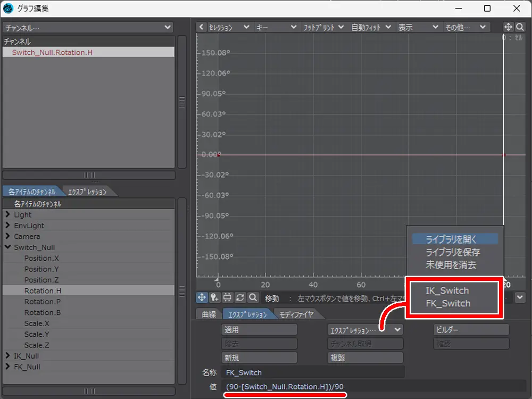Image resolution: width=532 pixels, height=399 pixels.
Task: Switch to the モディファイヤ tab
Action: [x=296, y=314]
